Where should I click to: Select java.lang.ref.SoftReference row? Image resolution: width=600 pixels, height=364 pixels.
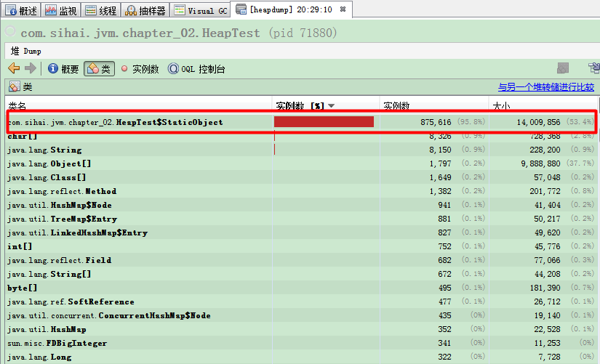tap(301, 302)
